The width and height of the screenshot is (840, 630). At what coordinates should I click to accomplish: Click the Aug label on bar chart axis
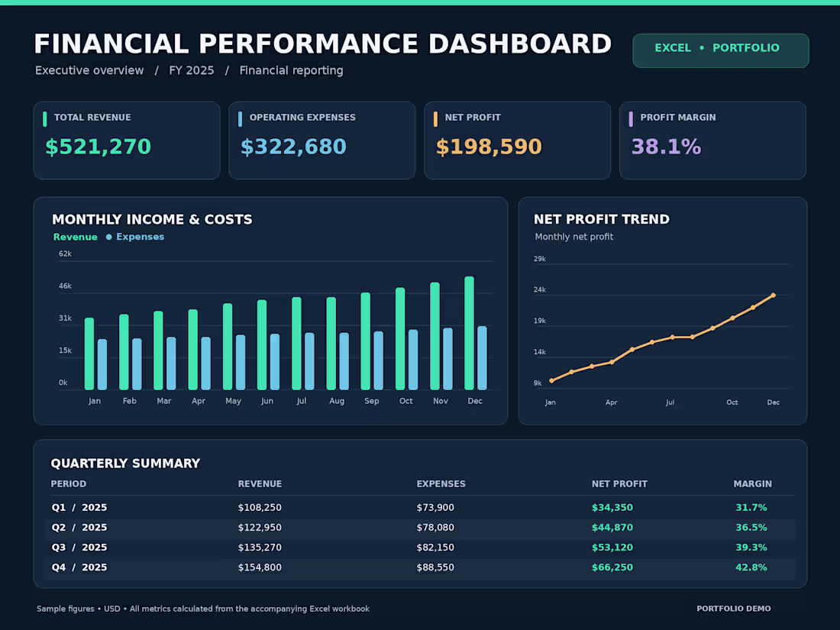[x=337, y=401]
